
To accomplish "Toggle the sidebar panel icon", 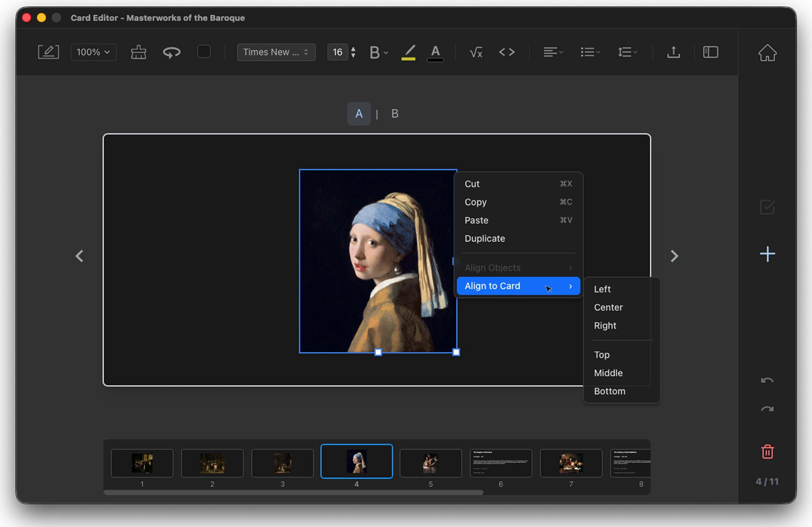I will pyautogui.click(x=711, y=52).
